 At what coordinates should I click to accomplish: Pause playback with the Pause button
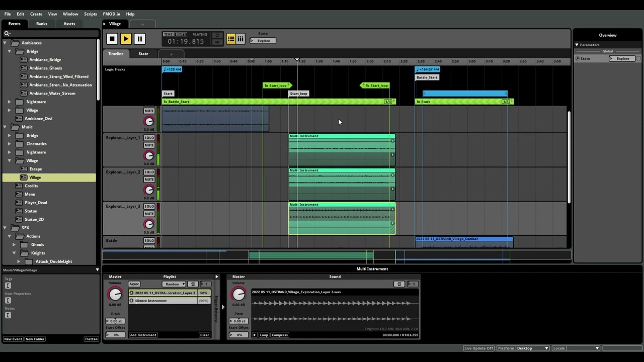click(x=139, y=39)
